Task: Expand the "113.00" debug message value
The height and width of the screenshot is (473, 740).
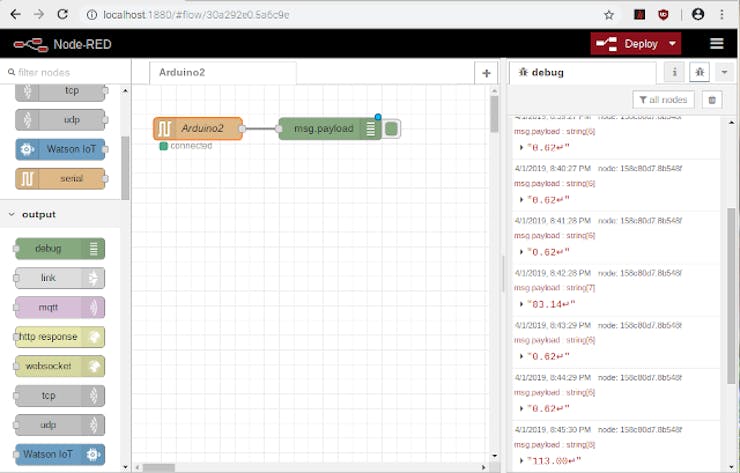Action: point(521,461)
